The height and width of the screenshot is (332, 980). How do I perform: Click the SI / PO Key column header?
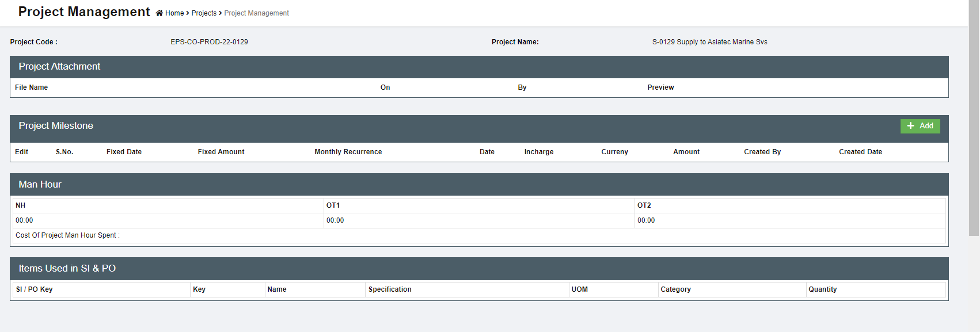(x=35, y=289)
